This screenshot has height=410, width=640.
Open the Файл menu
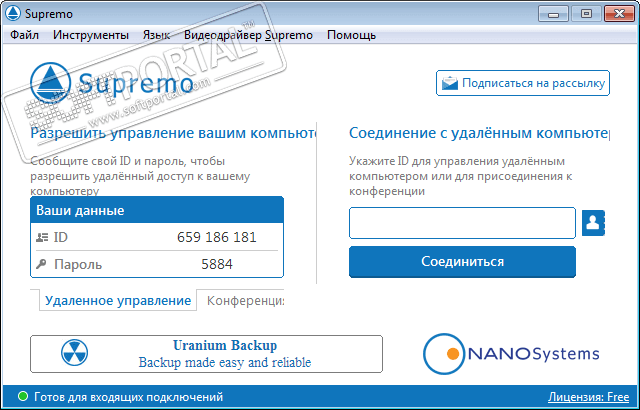(24, 35)
